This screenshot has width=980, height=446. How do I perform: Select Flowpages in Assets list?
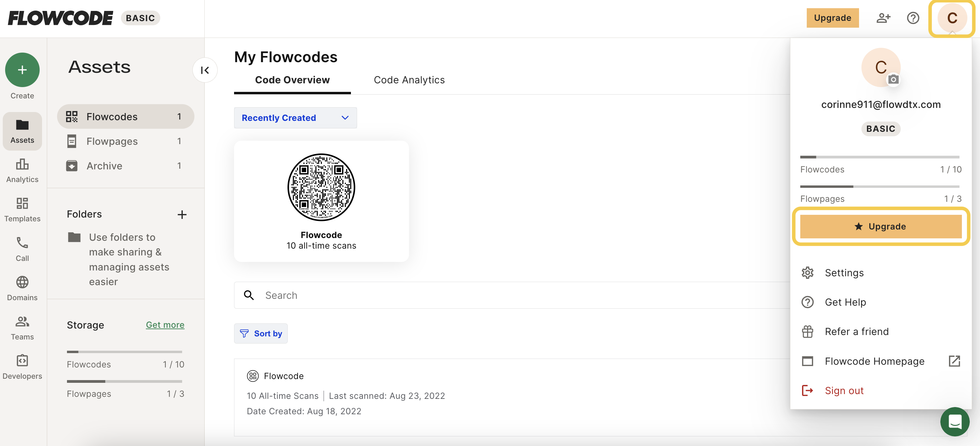click(x=125, y=141)
